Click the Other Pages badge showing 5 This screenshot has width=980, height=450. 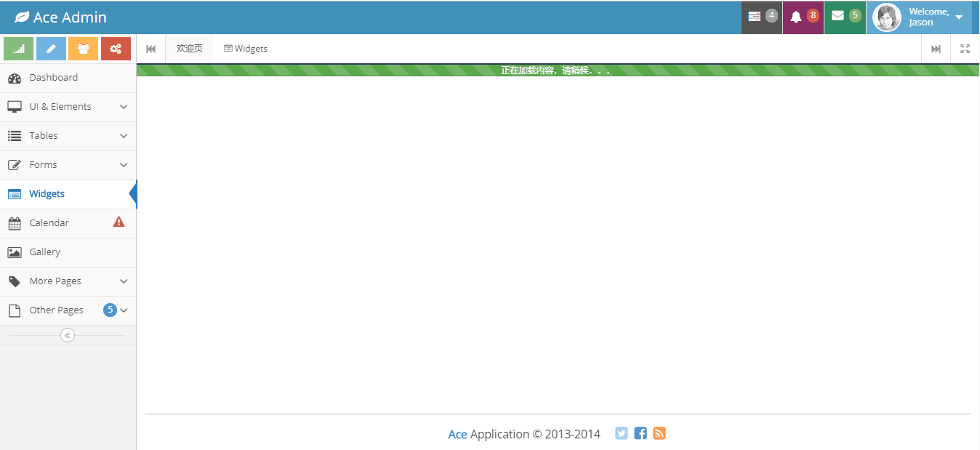click(111, 310)
